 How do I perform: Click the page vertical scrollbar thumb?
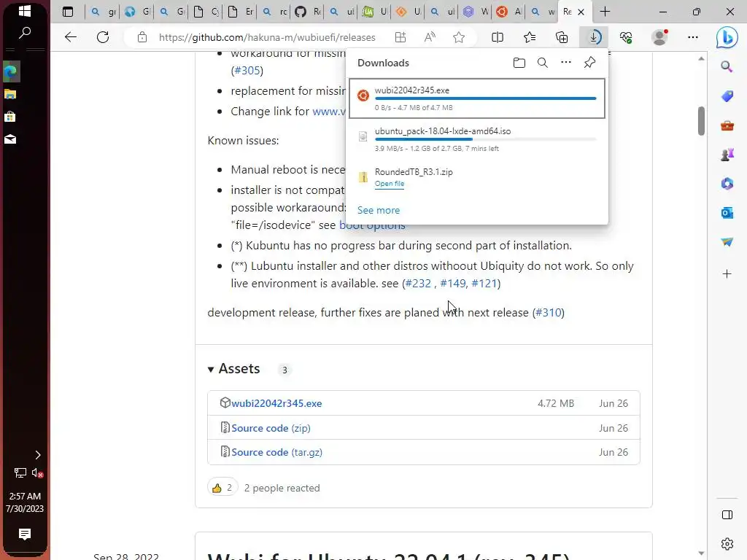[x=701, y=121]
